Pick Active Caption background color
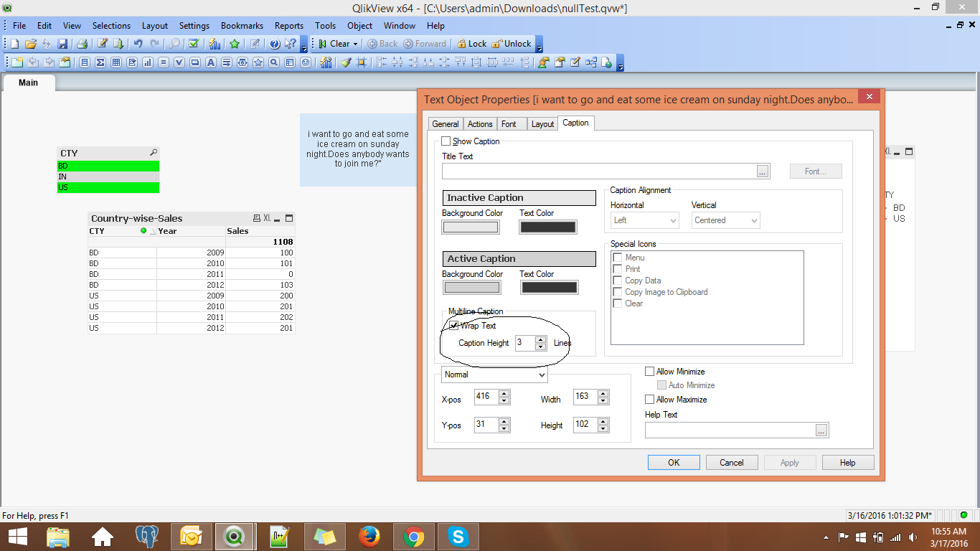The width and height of the screenshot is (980, 551). click(x=471, y=288)
